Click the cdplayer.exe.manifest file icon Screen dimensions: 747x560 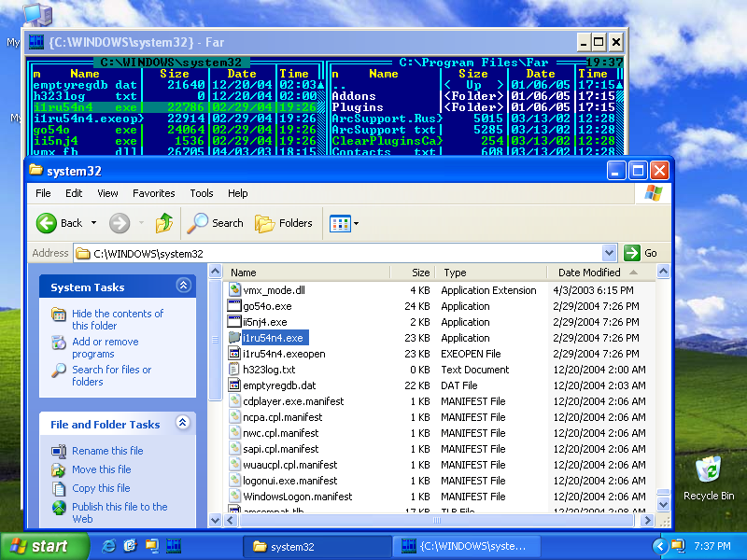coord(234,401)
